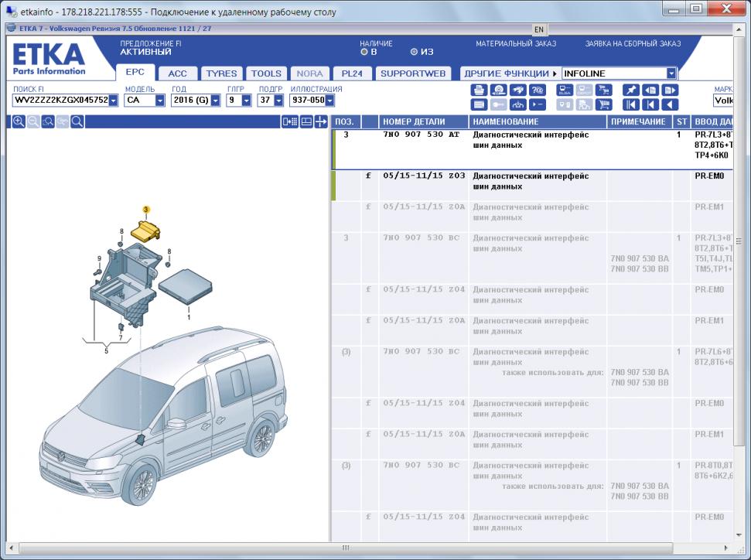
Task: Click the print icon in toolbar
Action: pyautogui.click(x=479, y=90)
